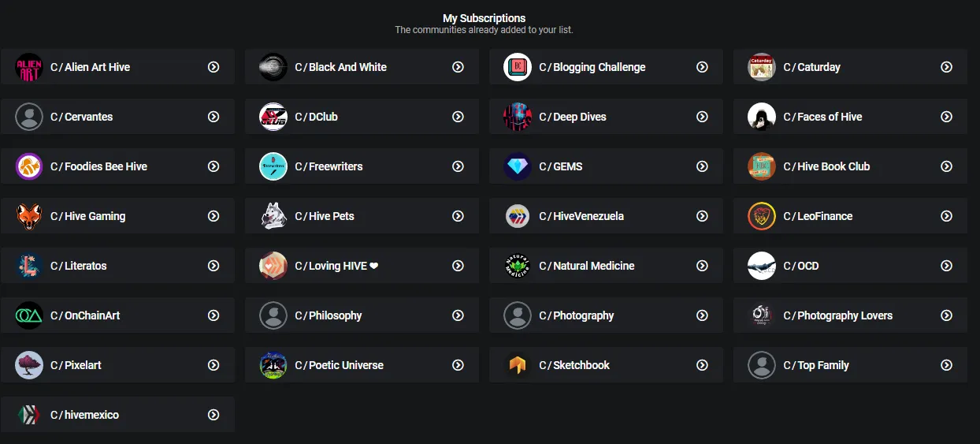
Task: Select the Natural Medicine leaf logo
Action: coord(518,266)
